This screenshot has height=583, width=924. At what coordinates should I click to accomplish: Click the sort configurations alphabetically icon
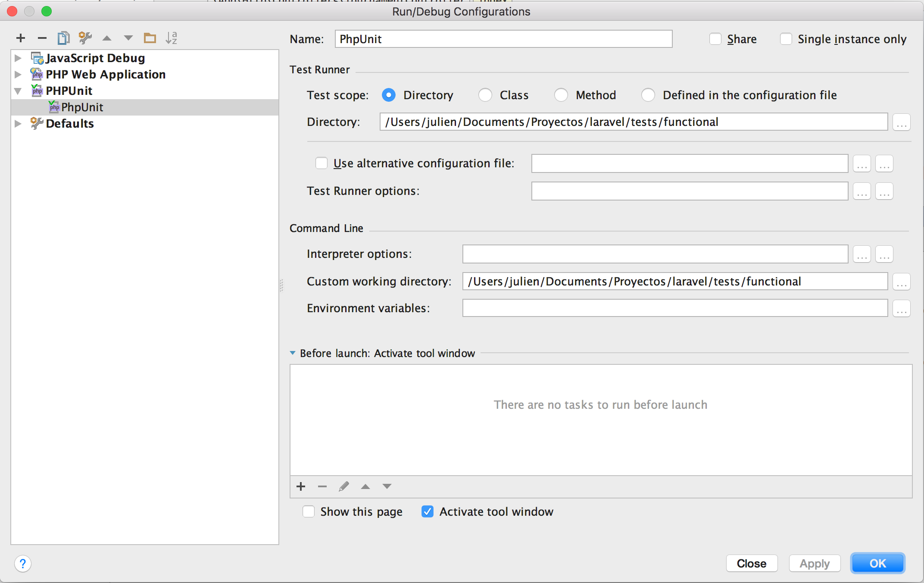[x=171, y=38]
